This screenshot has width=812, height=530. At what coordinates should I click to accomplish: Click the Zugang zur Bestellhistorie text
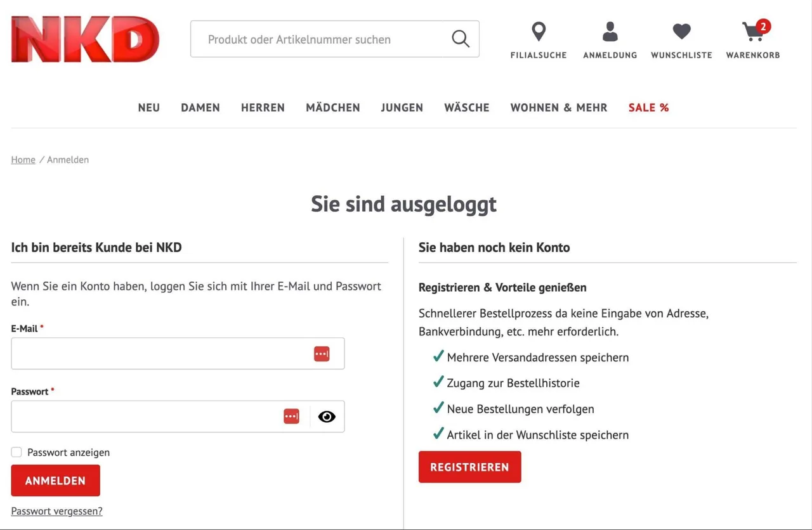tap(513, 384)
